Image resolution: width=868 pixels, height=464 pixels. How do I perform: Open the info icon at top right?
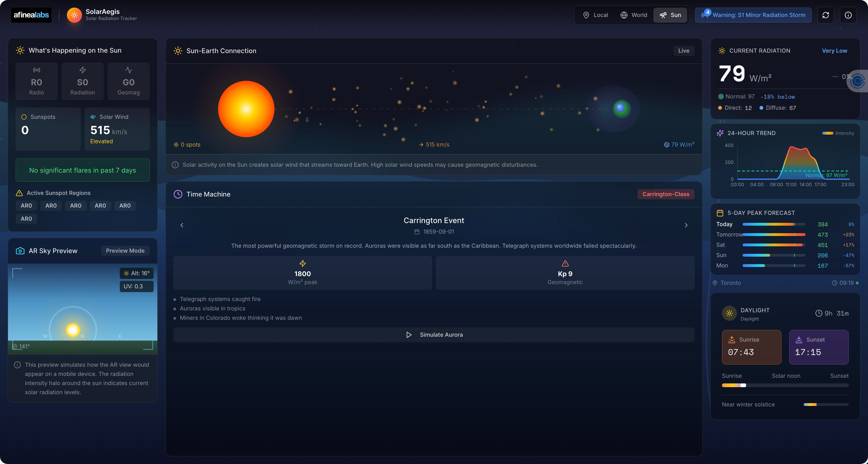[848, 15]
